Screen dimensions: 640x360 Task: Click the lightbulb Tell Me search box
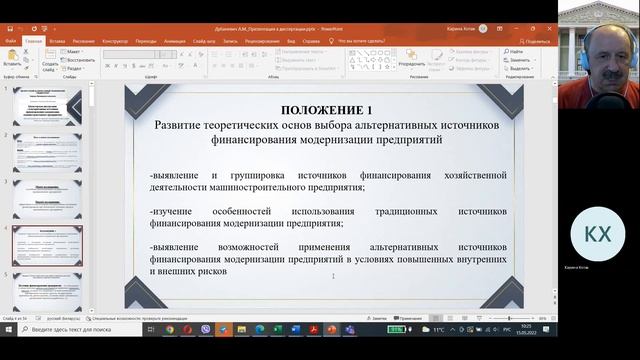pyautogui.click(x=358, y=41)
